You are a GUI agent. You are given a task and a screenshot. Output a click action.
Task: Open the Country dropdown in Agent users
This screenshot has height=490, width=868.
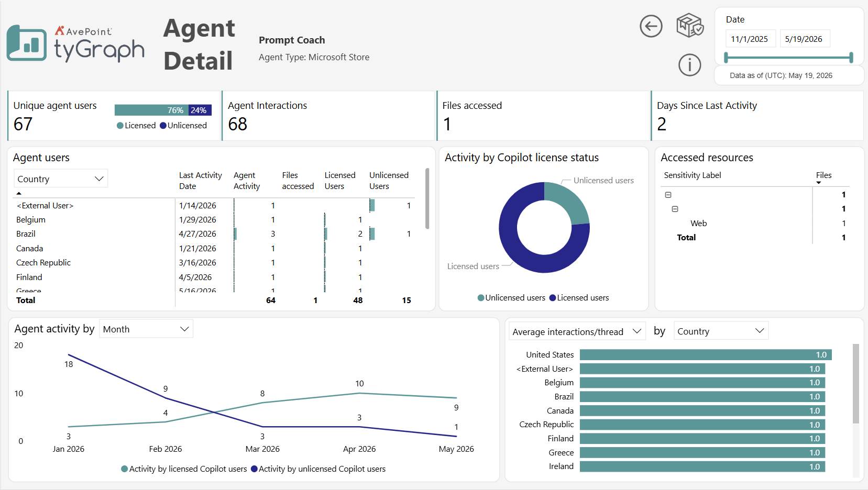[61, 179]
